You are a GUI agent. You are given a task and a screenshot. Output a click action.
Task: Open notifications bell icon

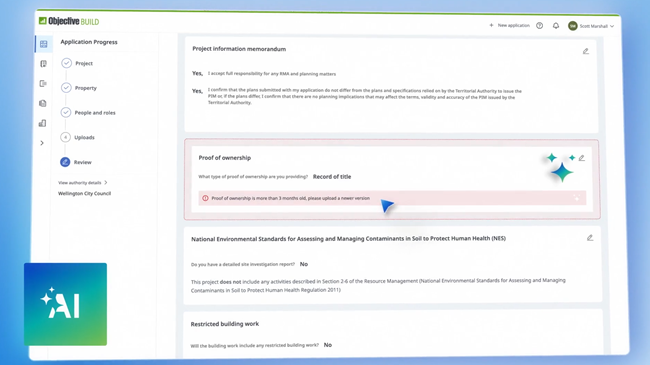click(556, 26)
